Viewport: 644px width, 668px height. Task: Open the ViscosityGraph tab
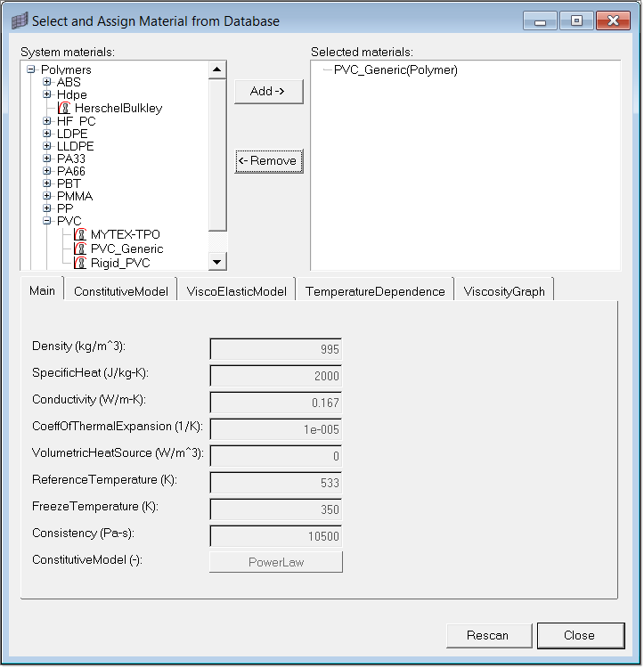[504, 291]
